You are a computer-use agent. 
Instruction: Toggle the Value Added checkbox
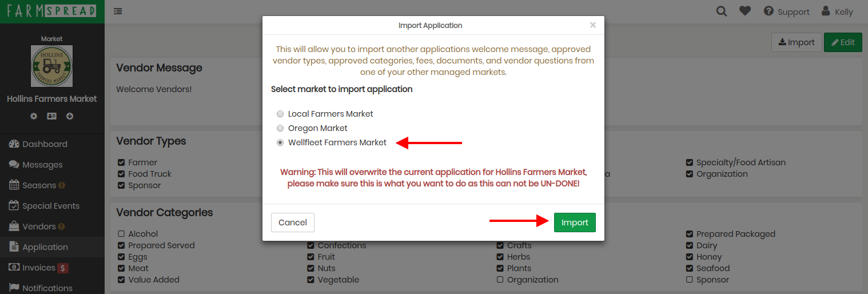[121, 280]
